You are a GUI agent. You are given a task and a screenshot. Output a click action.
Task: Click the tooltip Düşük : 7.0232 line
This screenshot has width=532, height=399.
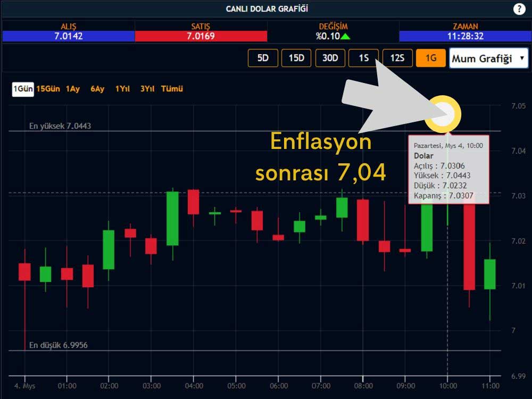click(x=440, y=186)
